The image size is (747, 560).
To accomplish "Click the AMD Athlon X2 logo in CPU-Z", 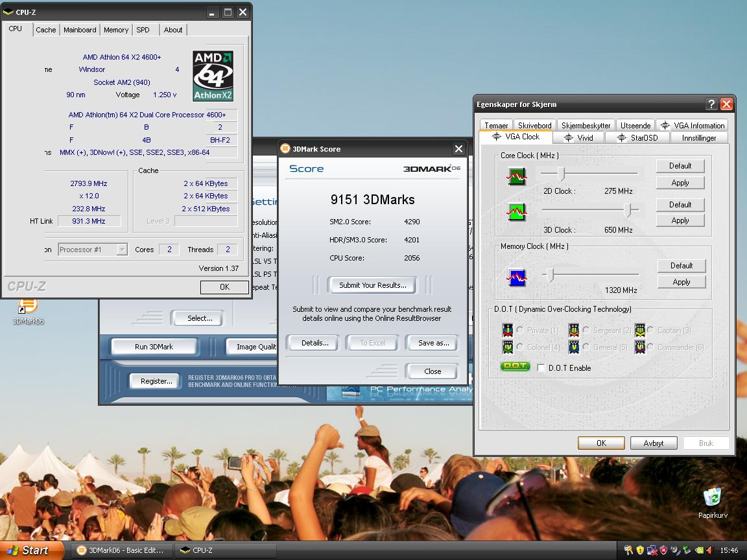I will pos(213,76).
